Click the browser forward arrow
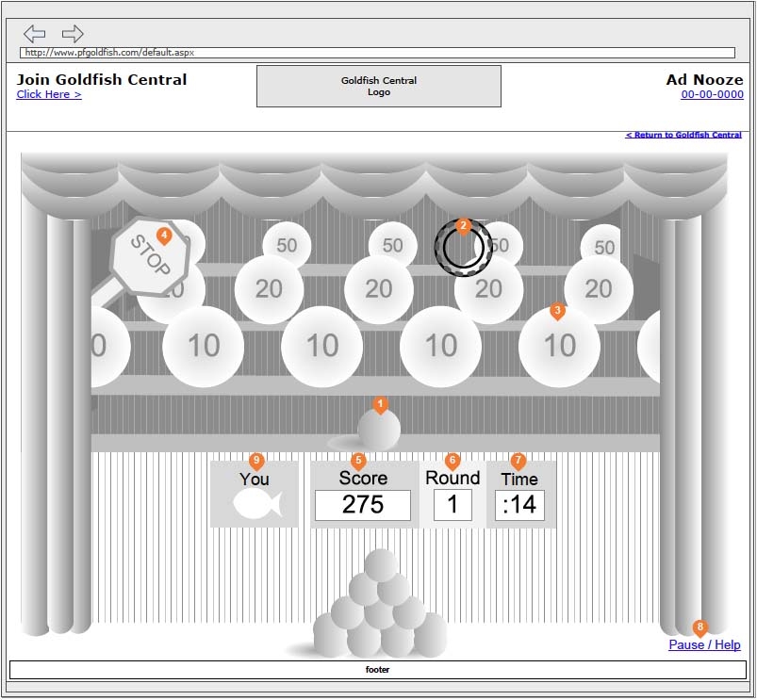 [73, 34]
